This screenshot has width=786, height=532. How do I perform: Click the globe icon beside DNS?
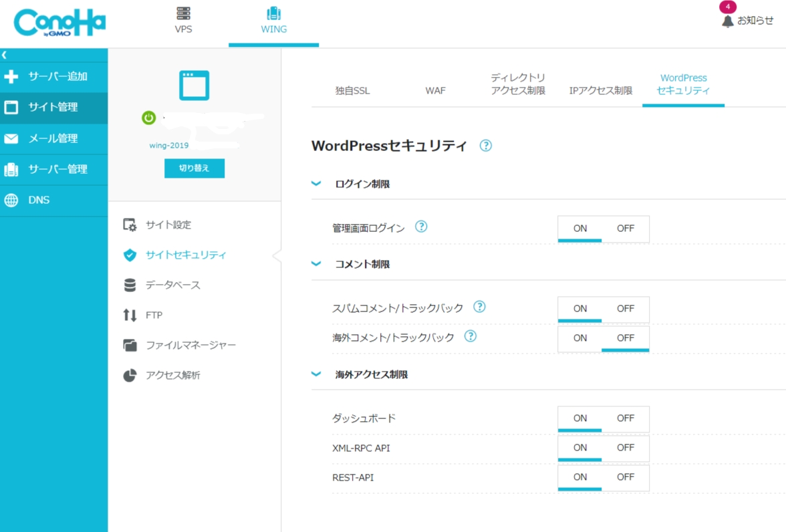tap(11, 200)
